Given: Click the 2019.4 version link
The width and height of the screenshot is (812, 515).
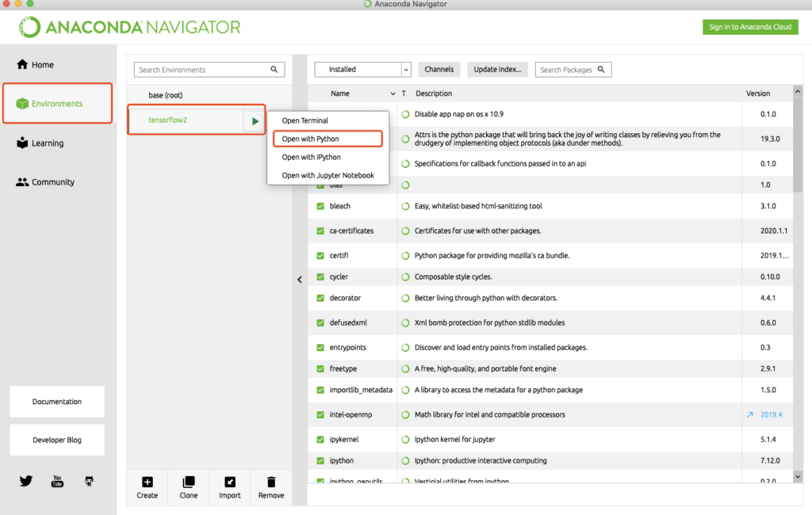Looking at the screenshot, I should [x=771, y=414].
